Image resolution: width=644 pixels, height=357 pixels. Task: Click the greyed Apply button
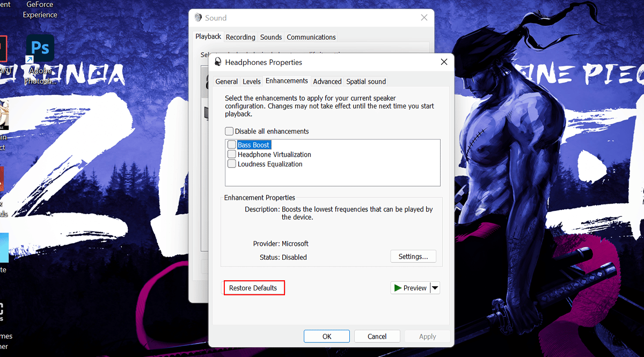[428, 336]
